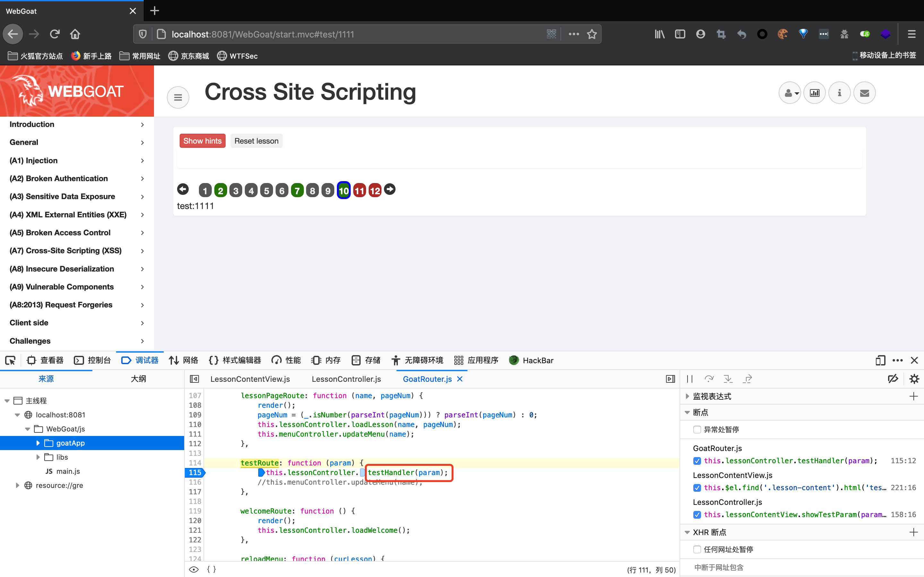Screen dimensions: 924x577
Task: Click the debugger pause button
Action: click(689, 379)
